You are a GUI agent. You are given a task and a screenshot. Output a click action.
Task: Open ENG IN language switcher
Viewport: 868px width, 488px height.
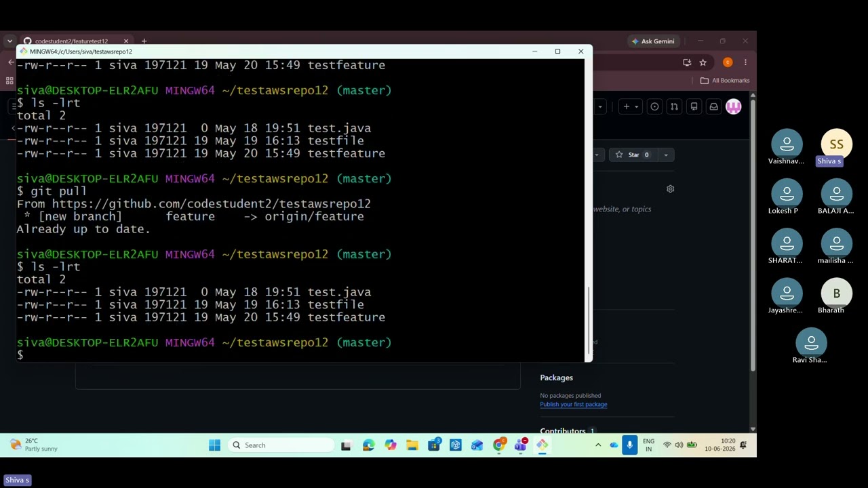(x=649, y=445)
